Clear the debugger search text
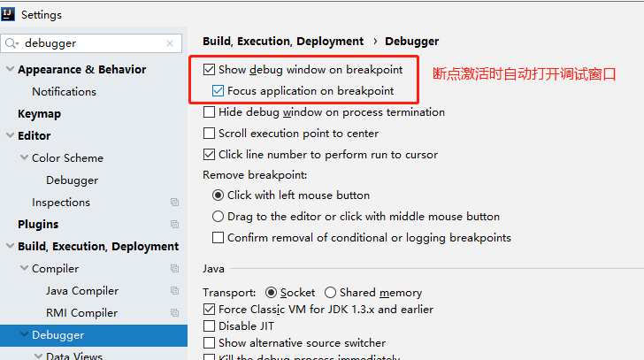 point(170,42)
